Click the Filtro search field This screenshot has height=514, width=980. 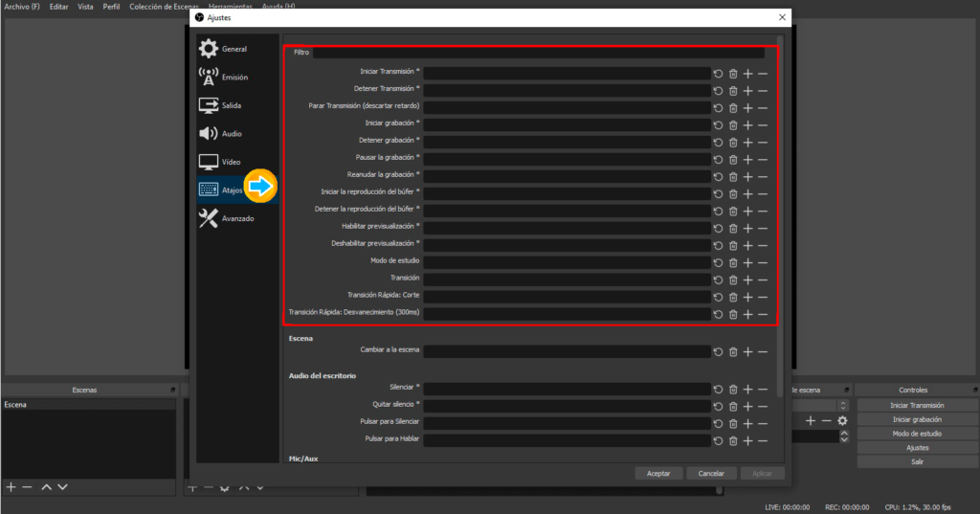click(538, 53)
